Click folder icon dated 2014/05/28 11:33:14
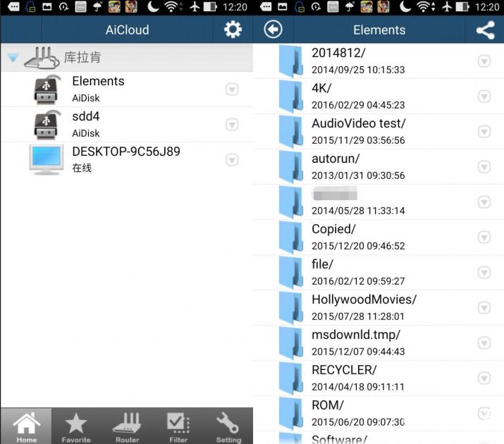Viewport: 504px width, 444px height. (291, 202)
